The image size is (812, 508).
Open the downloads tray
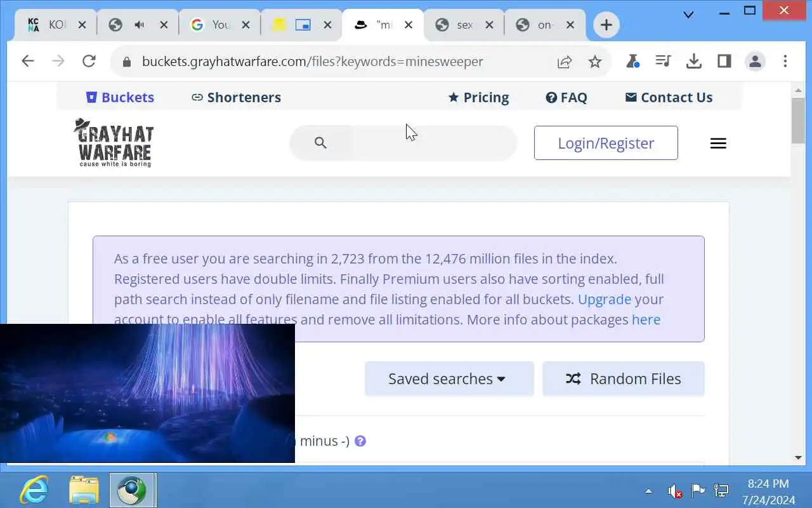pos(694,61)
